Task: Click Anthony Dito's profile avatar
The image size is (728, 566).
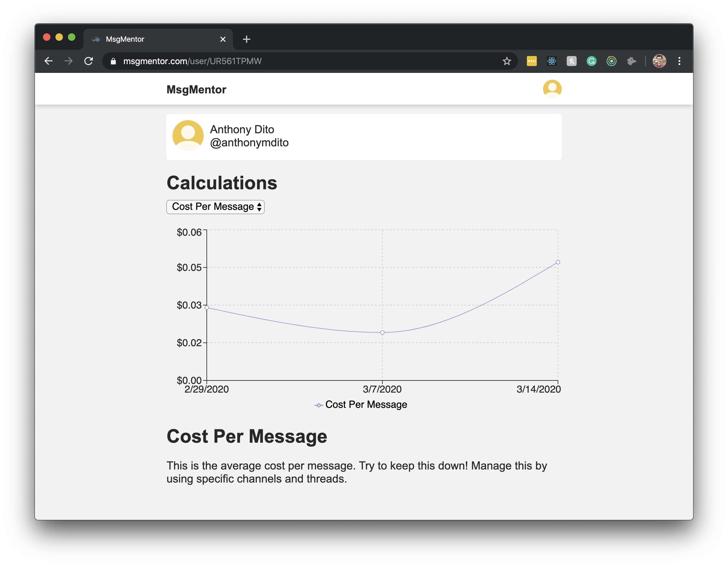Action: tap(188, 136)
